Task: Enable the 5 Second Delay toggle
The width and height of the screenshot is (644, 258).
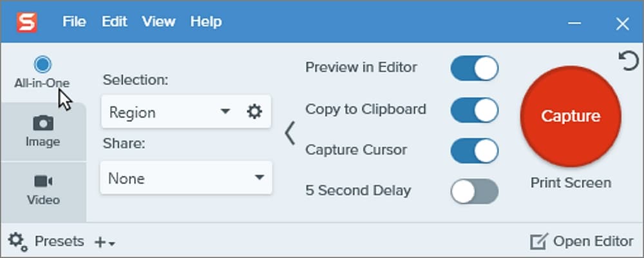Action: point(474,192)
